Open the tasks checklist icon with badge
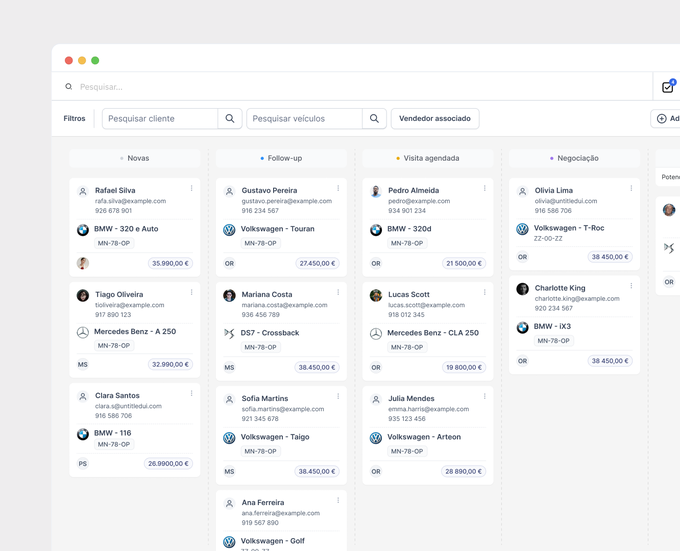The width and height of the screenshot is (680, 551). [x=668, y=87]
